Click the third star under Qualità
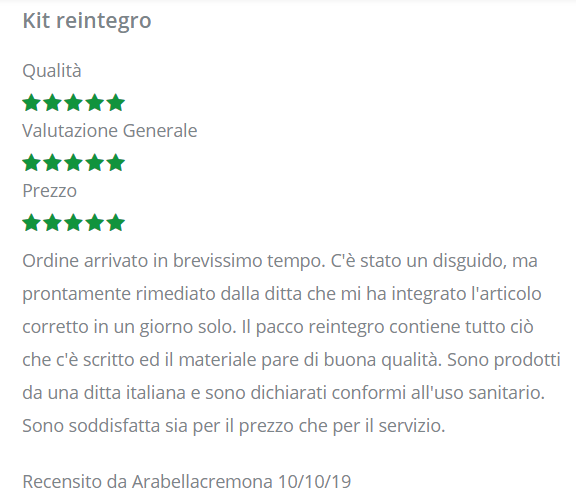This screenshot has width=576, height=503. [73, 103]
